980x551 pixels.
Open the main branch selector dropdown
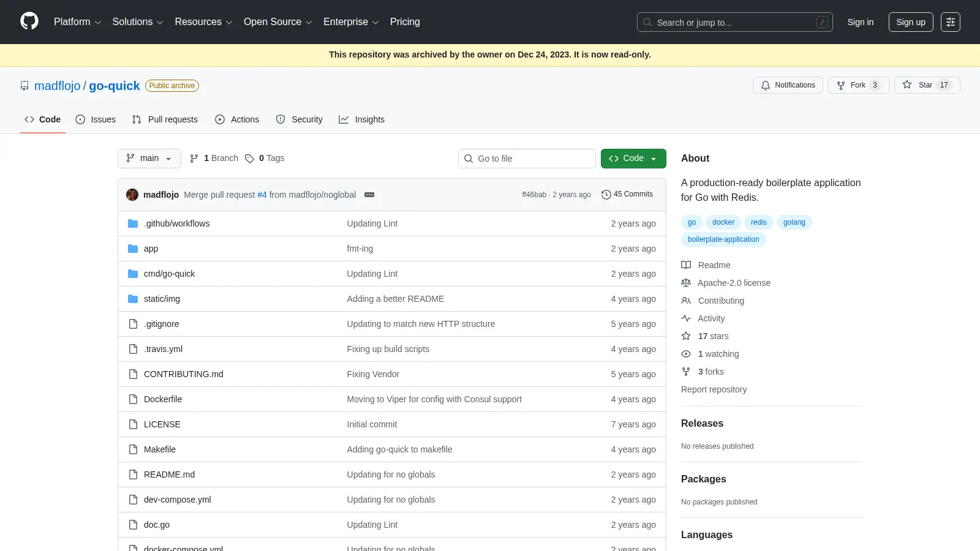[149, 159]
